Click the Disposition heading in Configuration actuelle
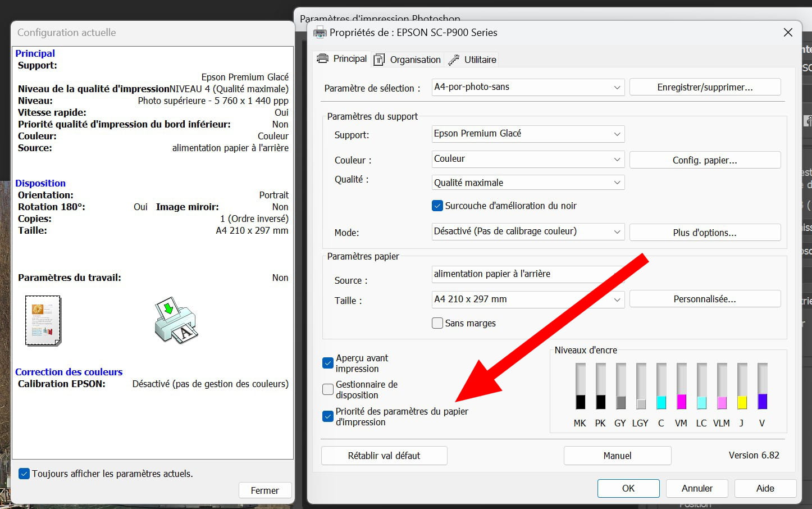Viewport: 812px width, 509px height. tap(40, 183)
